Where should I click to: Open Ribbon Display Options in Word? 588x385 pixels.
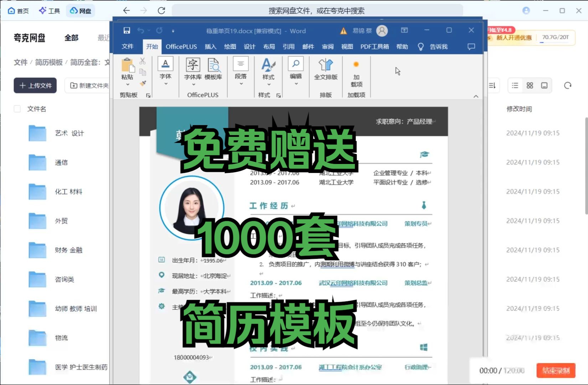point(404,30)
